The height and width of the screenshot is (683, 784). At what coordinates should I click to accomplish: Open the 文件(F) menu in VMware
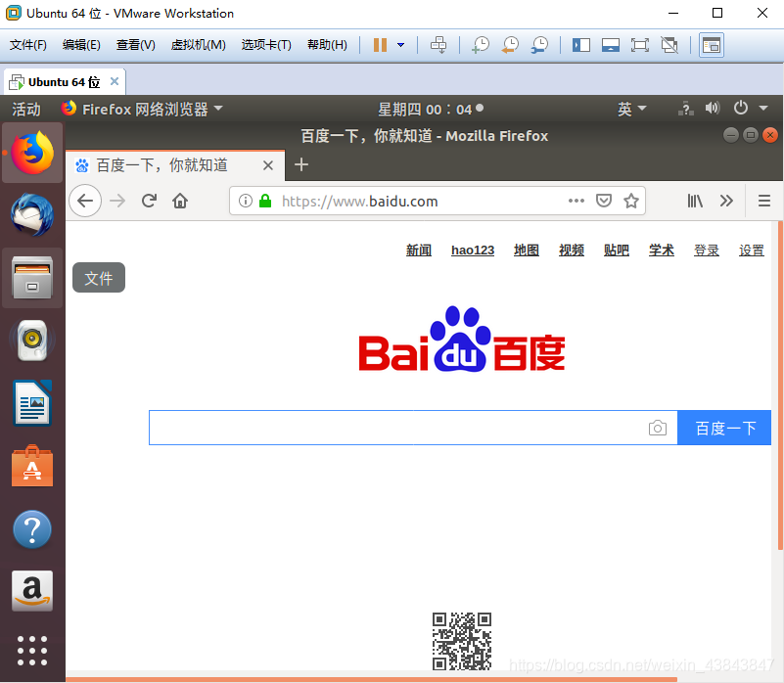(28, 45)
